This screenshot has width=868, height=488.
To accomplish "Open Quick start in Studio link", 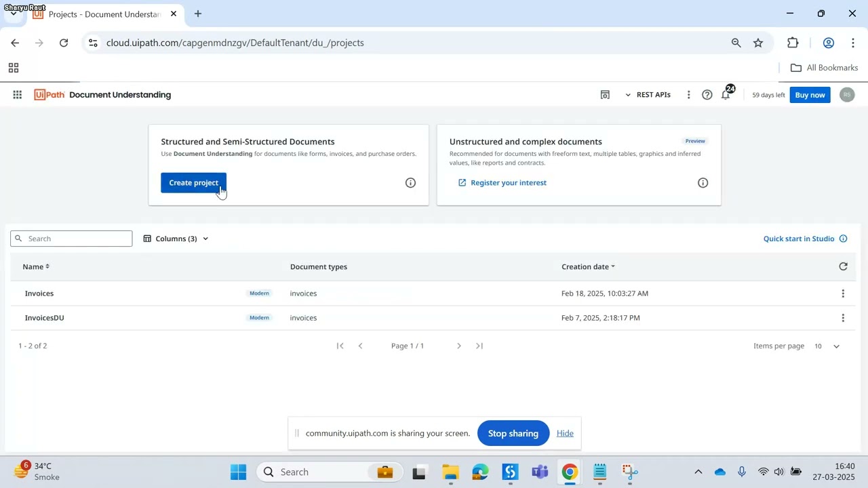I will coord(799,239).
